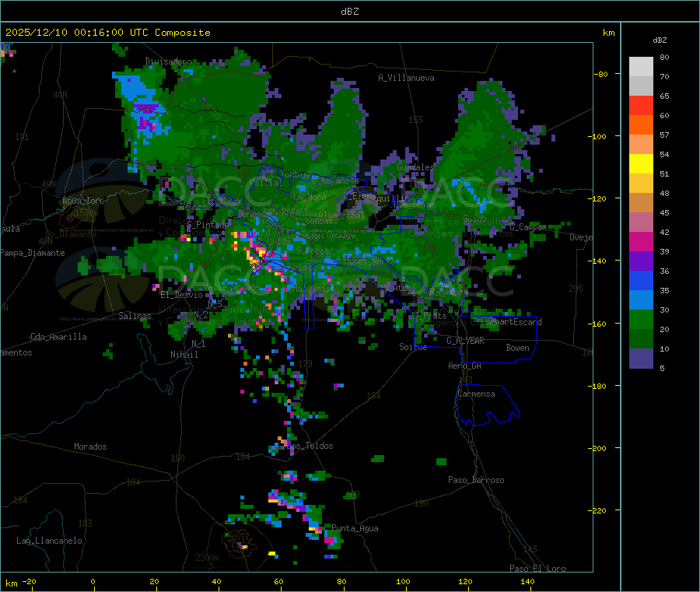Screen dimensions: 700x592
Task: Click the dBZ title at top
Action: [x=349, y=12]
